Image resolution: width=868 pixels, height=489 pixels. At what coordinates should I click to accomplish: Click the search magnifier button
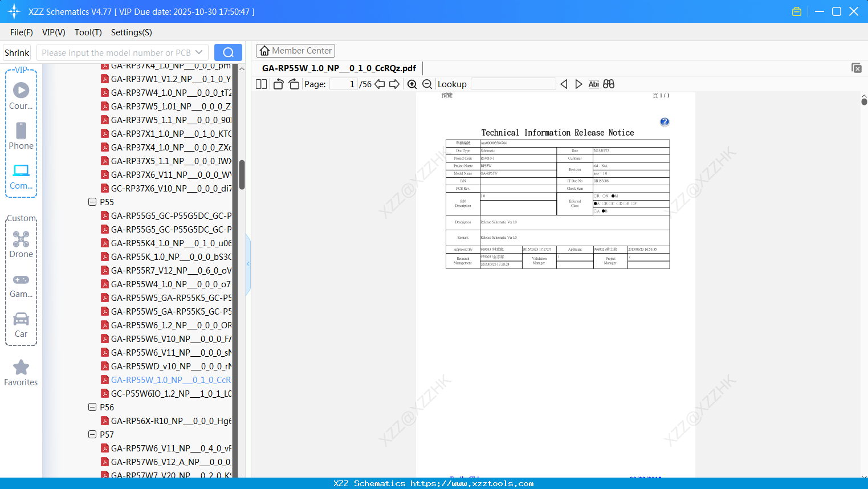pos(228,52)
